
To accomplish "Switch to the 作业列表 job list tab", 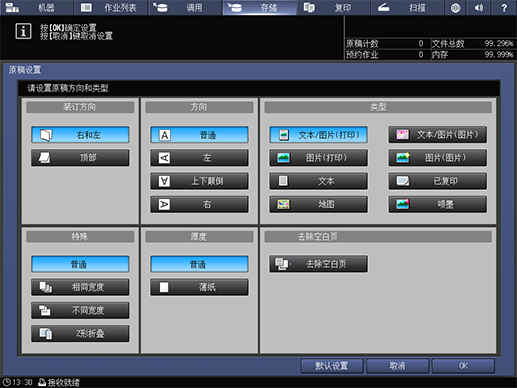I will [x=111, y=7].
